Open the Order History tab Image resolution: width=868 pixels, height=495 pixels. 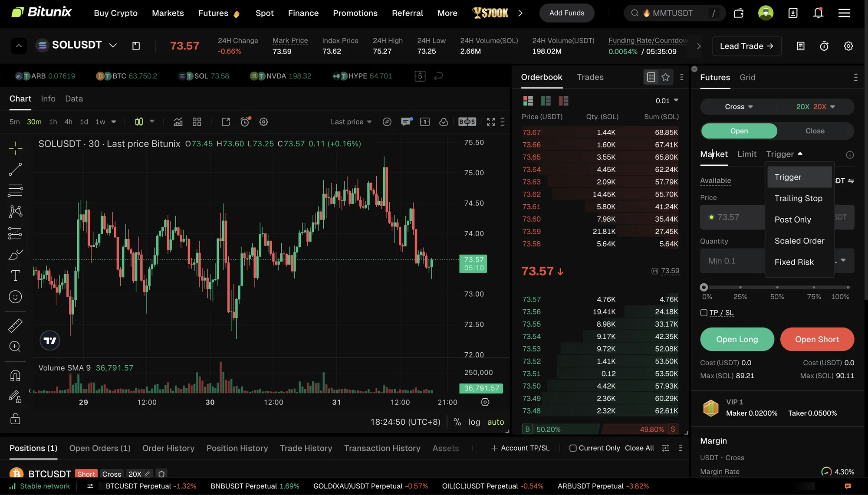pos(168,448)
